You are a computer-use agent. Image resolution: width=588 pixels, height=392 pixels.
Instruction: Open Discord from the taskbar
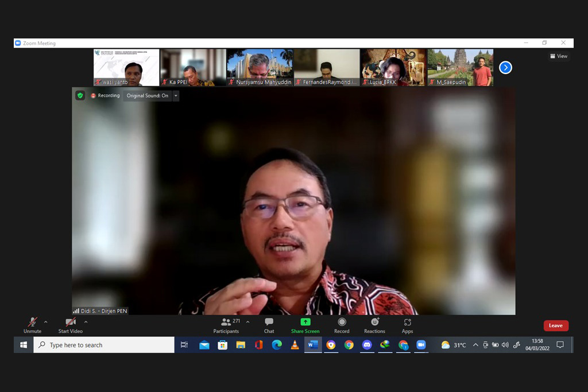click(x=367, y=345)
